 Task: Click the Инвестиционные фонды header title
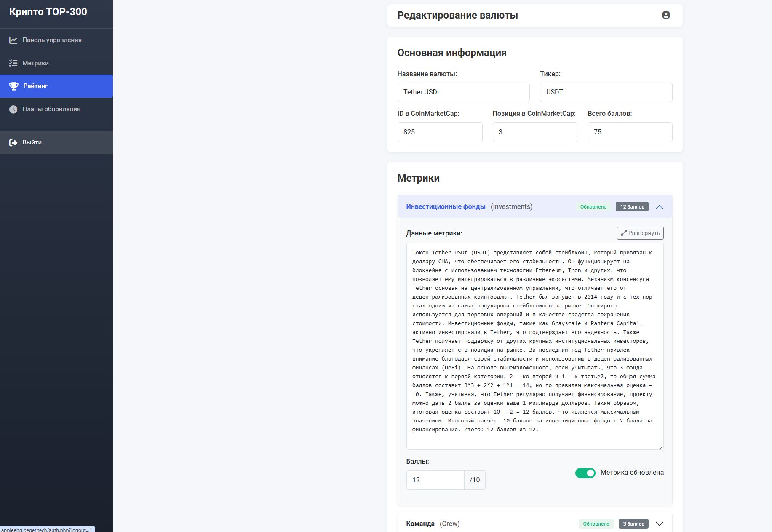446,207
